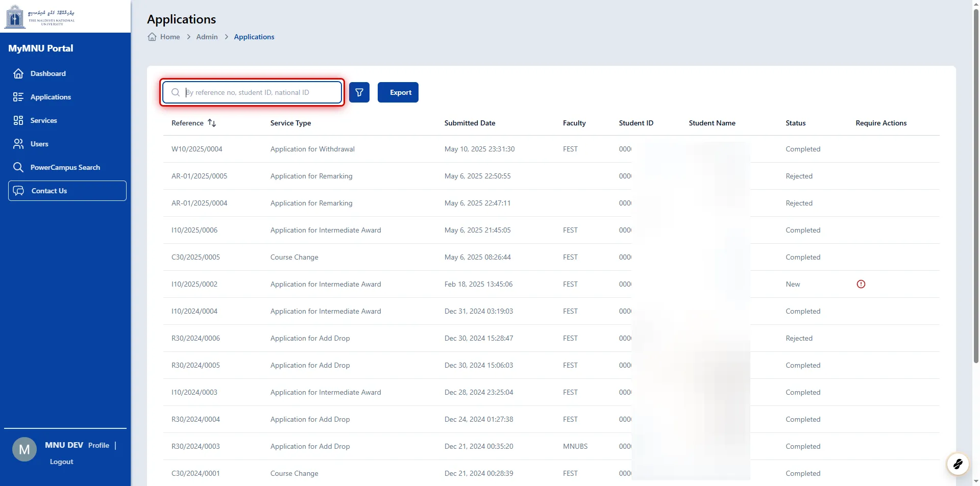Image resolution: width=980 pixels, height=486 pixels.
Task: Open the Profile link
Action: click(x=99, y=445)
